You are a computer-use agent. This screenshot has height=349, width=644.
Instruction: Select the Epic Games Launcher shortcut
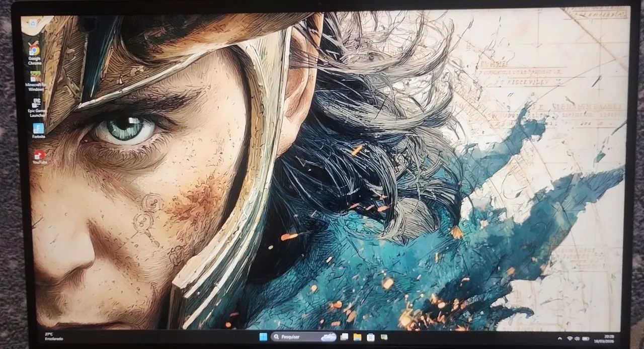point(37,107)
